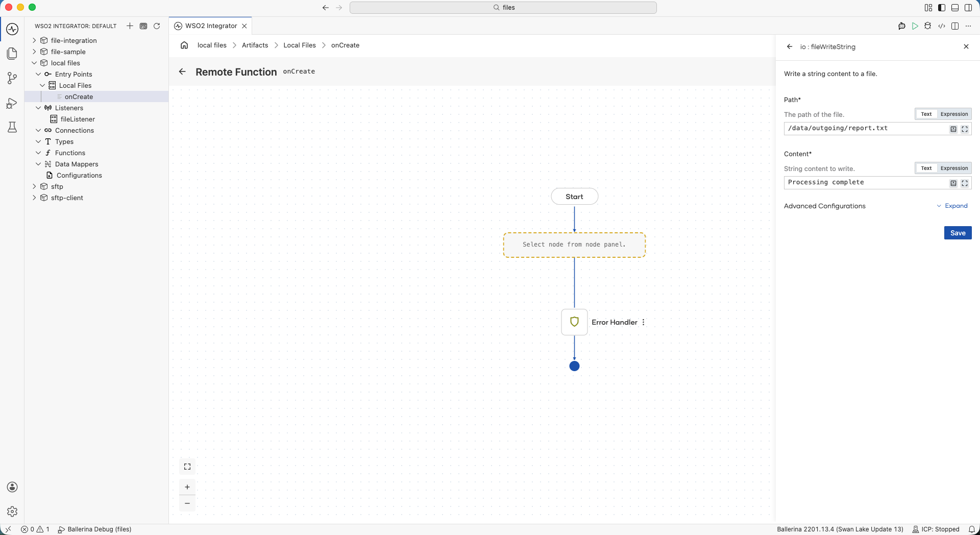Image resolution: width=980 pixels, height=535 pixels.
Task: Open Error Handler options menu dots
Action: coord(644,322)
